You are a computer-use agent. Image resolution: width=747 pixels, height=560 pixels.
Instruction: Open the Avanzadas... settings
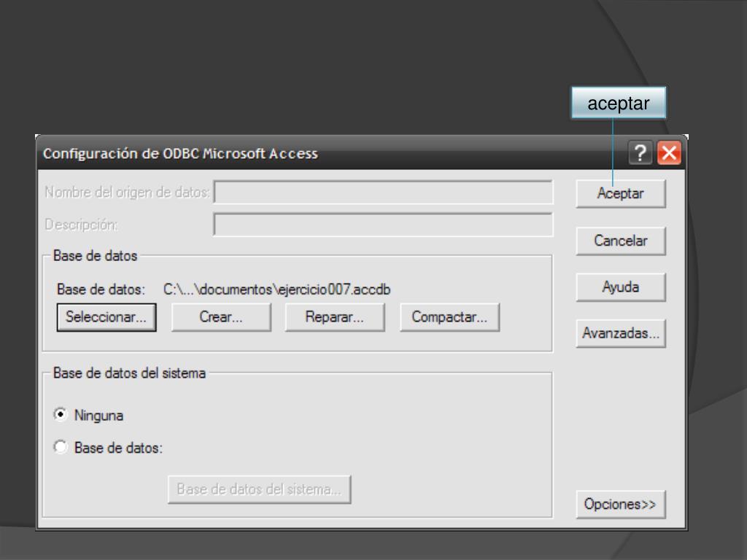click(x=620, y=333)
